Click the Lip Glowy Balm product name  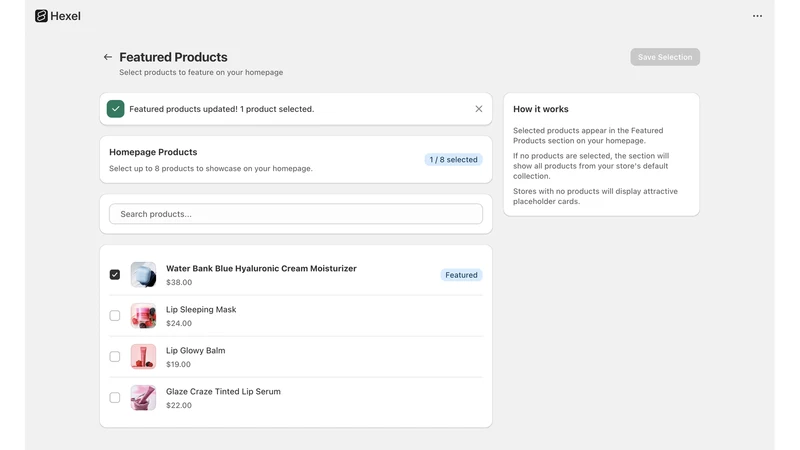195,351
